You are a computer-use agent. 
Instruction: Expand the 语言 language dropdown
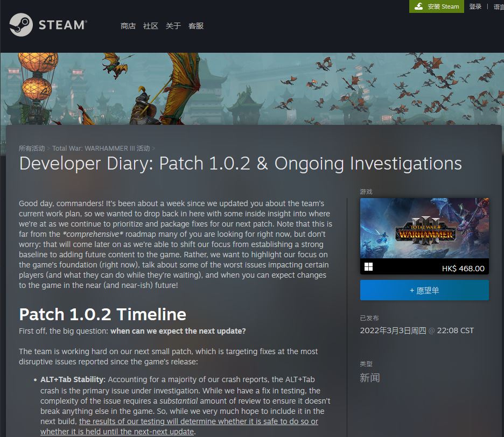click(498, 7)
